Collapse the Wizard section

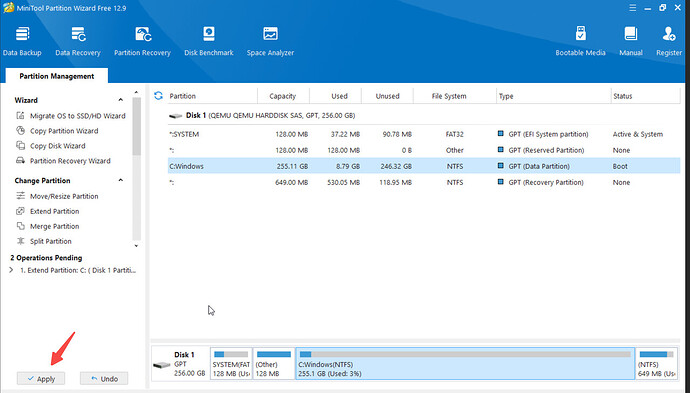121,100
